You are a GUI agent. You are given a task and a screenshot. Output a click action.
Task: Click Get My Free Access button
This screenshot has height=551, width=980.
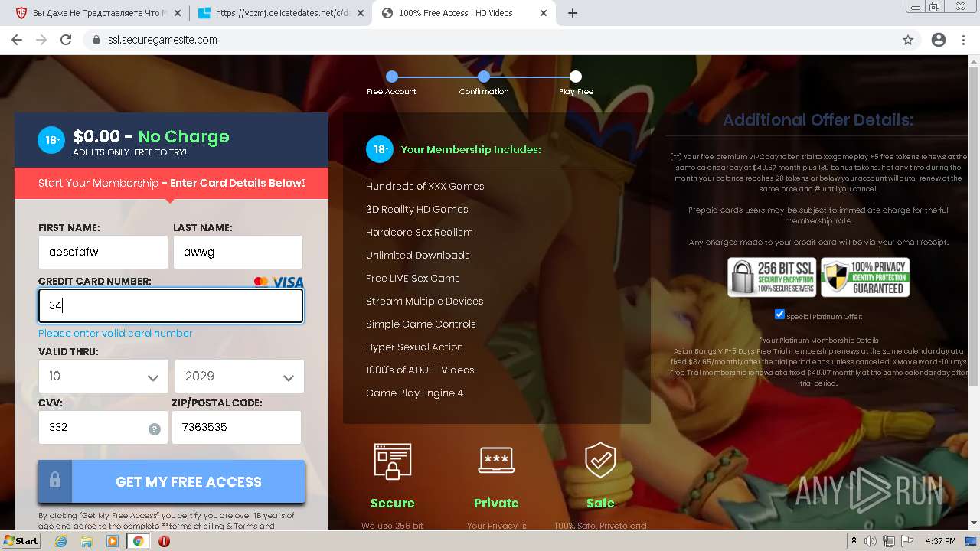171,481
